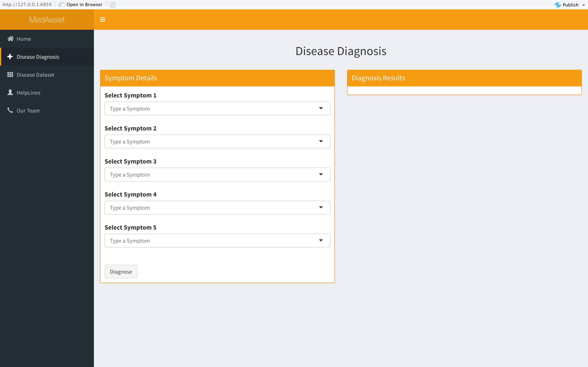Toggle the sidebar with hamburger icon

102,19
